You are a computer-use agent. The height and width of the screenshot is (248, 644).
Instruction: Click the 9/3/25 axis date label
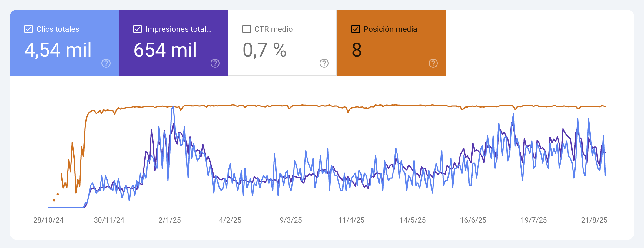tap(291, 220)
